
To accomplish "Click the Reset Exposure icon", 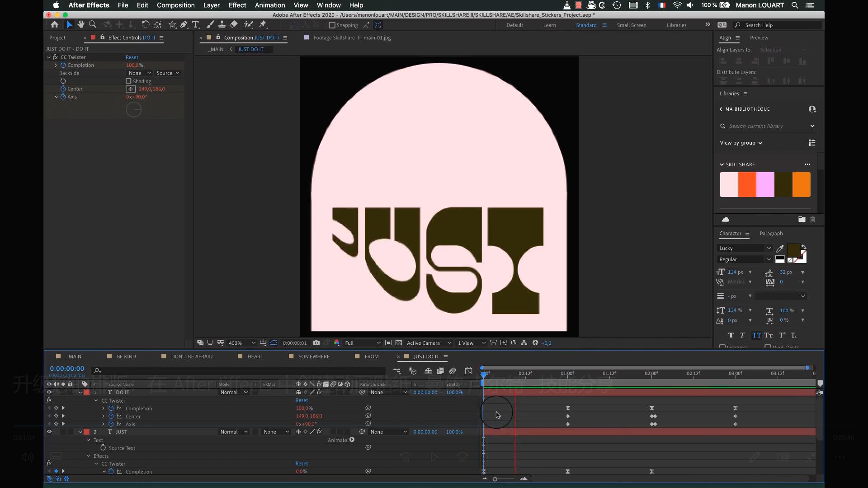I will pyautogui.click(x=535, y=343).
